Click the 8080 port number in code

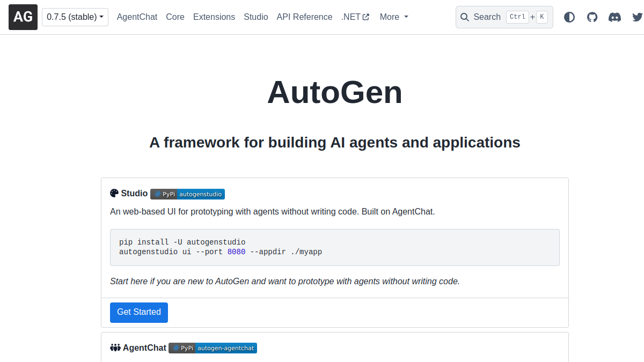tap(236, 252)
